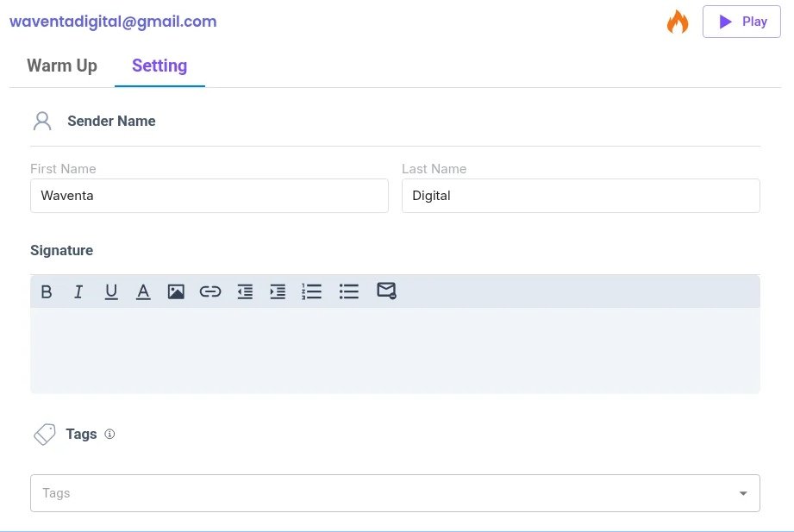
Task: Click the Tags info icon
Action: (x=109, y=435)
